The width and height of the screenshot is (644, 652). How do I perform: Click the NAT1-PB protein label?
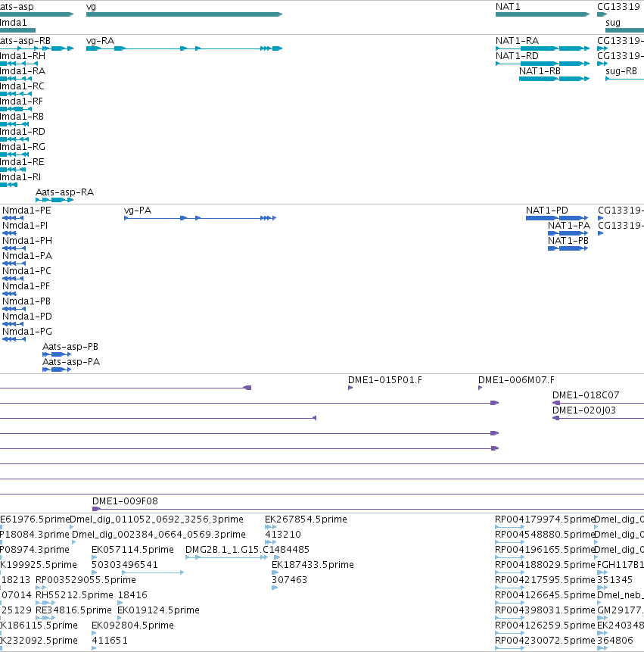pos(568,241)
